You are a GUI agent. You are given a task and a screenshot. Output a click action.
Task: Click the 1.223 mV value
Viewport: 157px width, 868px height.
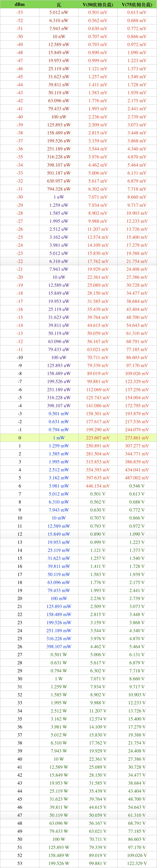pos(137,61)
